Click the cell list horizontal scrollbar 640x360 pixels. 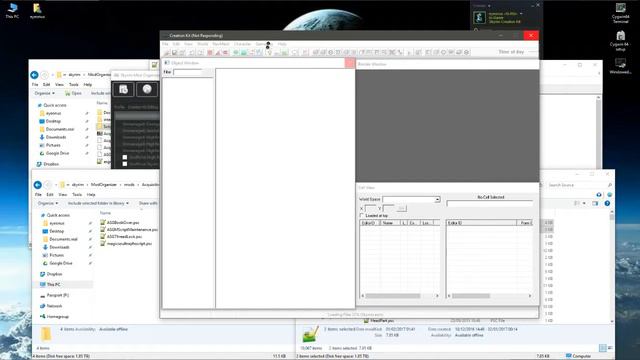click(x=393, y=296)
